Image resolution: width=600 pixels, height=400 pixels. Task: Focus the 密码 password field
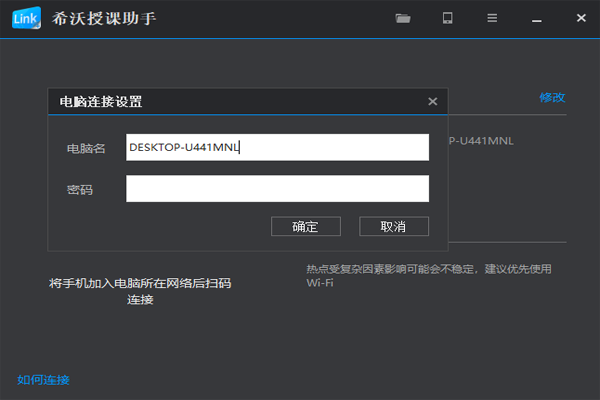pos(277,188)
